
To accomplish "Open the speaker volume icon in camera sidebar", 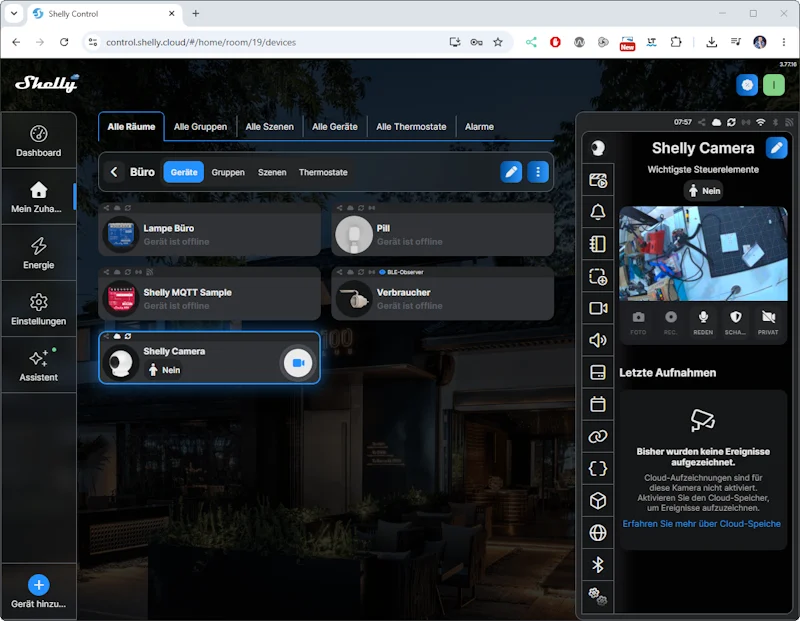I will point(597,340).
